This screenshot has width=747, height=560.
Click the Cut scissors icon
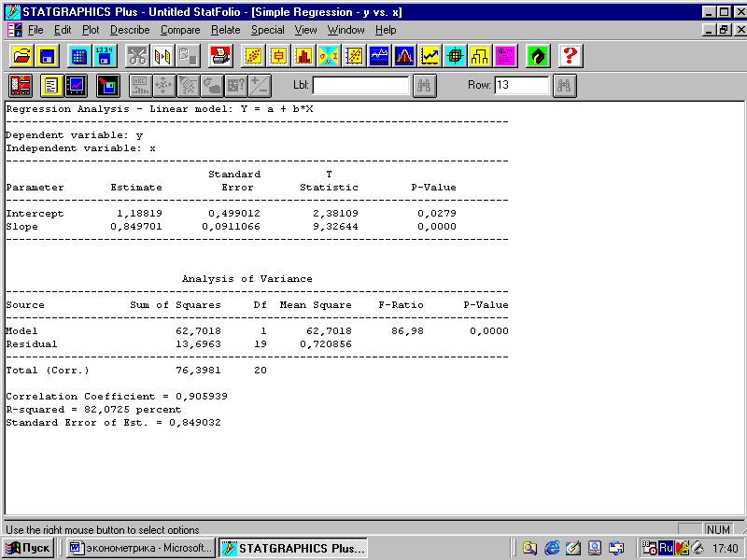click(x=137, y=56)
